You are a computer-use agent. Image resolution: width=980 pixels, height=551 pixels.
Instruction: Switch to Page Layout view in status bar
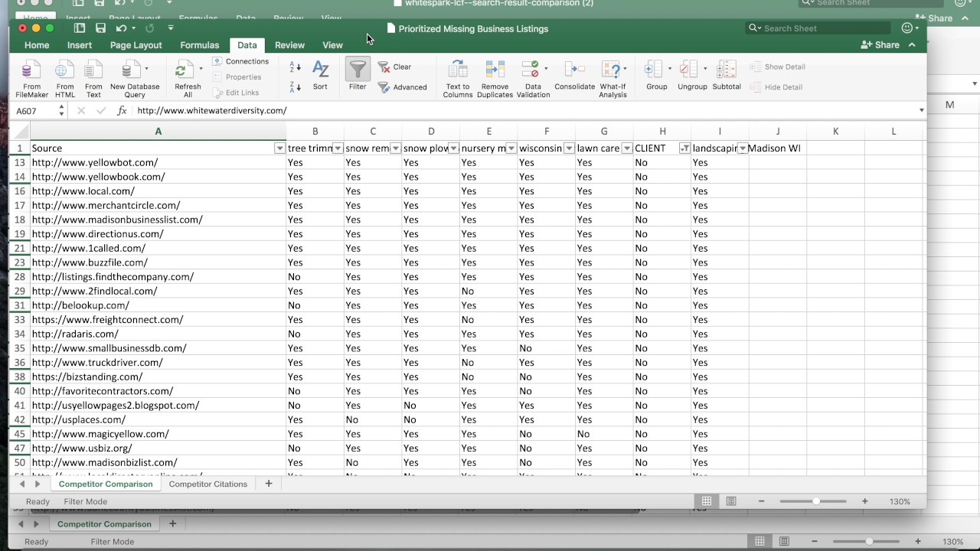click(x=731, y=501)
